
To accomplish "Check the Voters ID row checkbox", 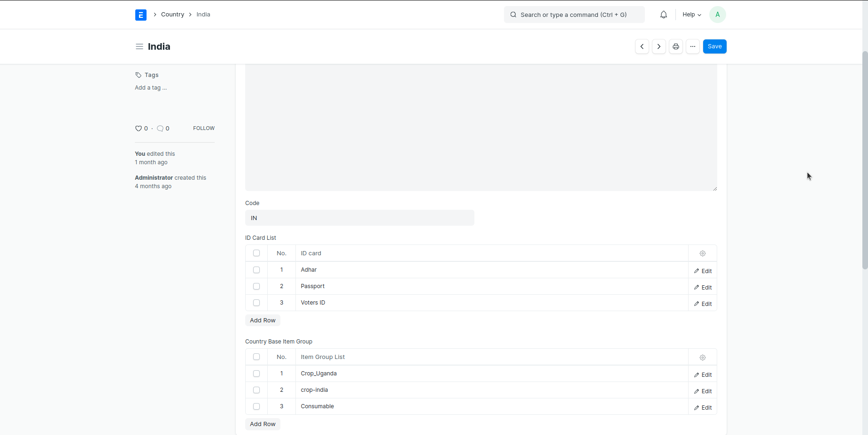I will pyautogui.click(x=256, y=303).
